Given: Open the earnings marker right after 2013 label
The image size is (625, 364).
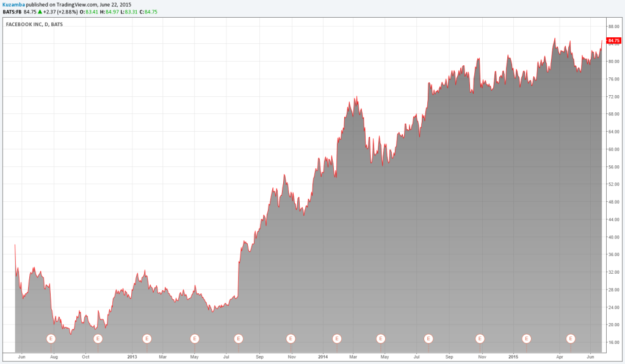Looking at the screenshot, I should (147, 339).
